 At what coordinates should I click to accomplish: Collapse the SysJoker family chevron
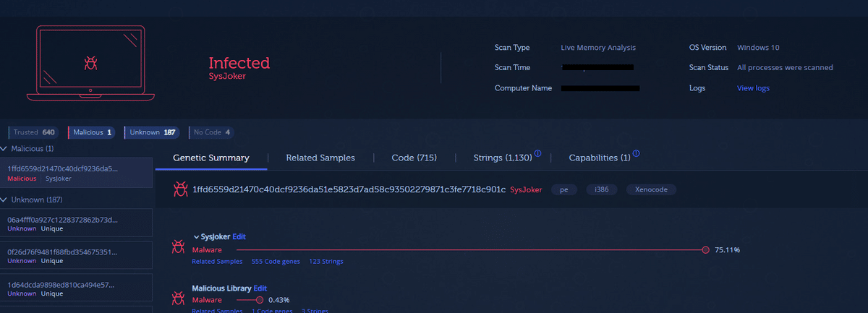tap(195, 237)
